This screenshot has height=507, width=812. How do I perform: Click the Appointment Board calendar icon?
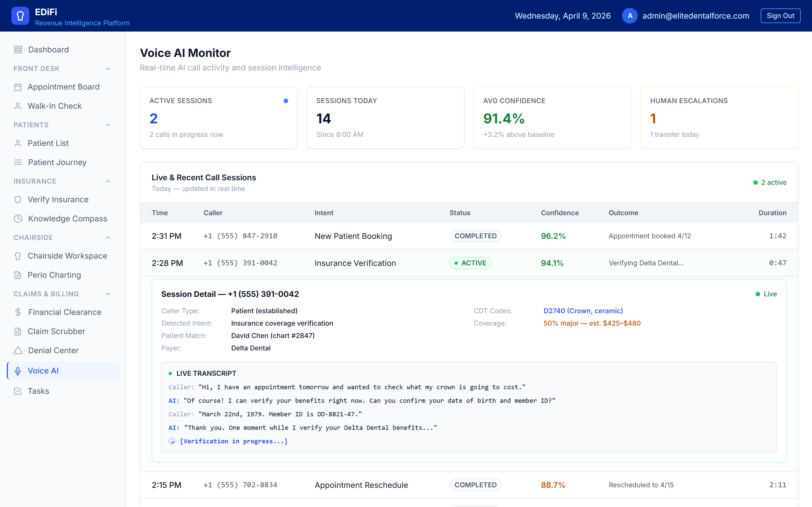[x=17, y=86]
